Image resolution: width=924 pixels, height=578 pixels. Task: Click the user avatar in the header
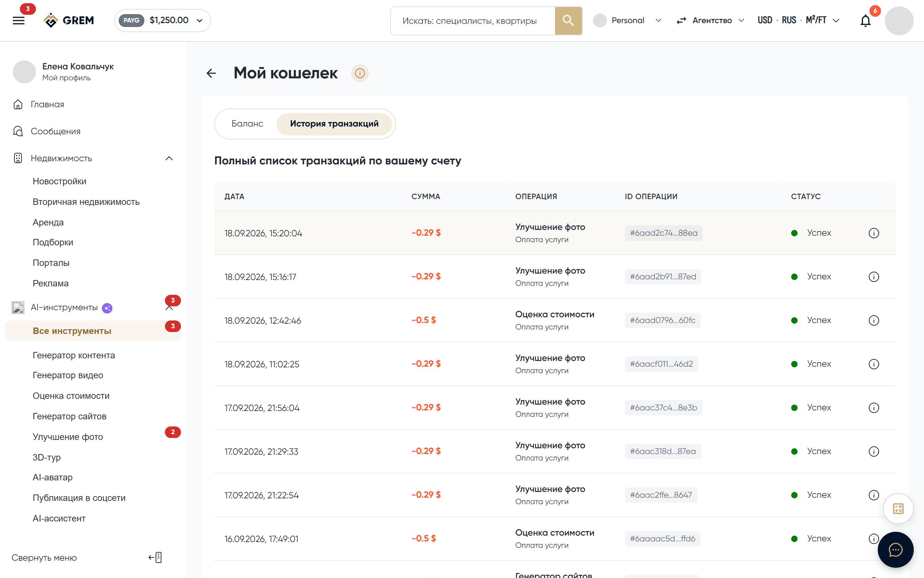pyautogui.click(x=899, y=21)
